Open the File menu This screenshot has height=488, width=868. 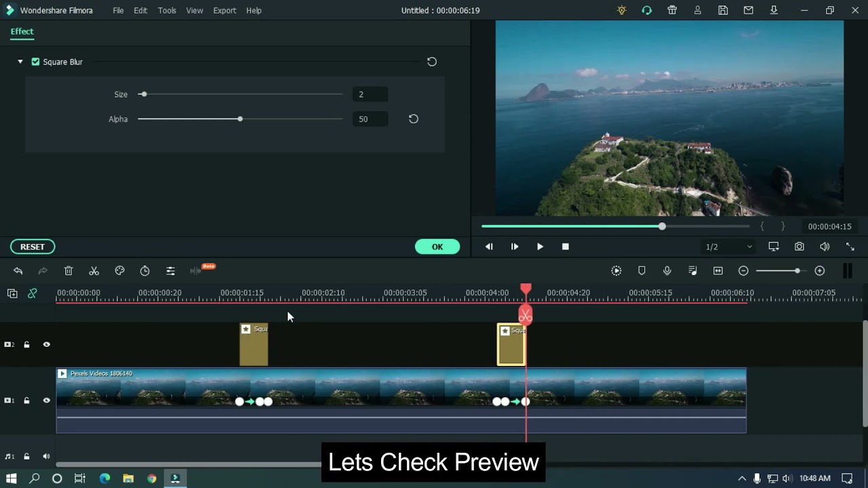[x=118, y=10]
